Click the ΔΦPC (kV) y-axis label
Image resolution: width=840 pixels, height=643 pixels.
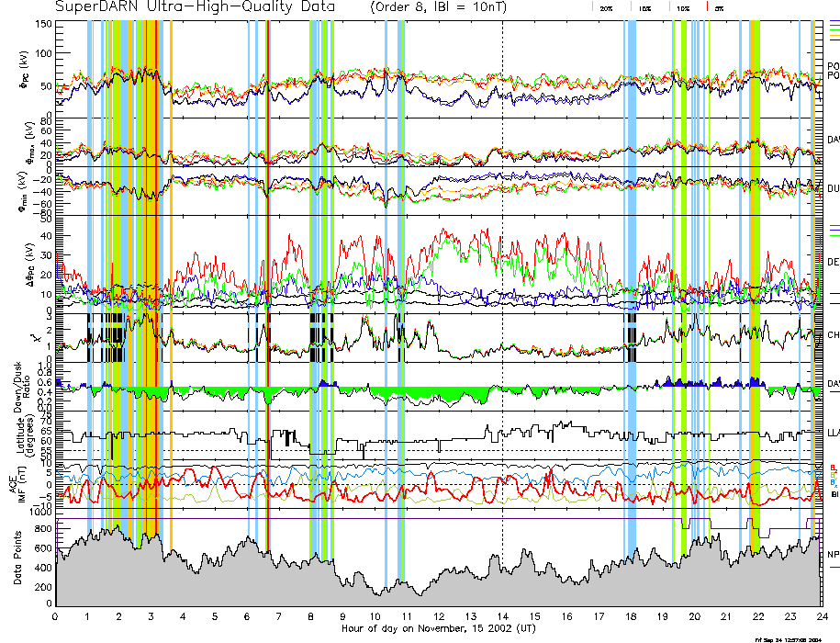coord(30,264)
